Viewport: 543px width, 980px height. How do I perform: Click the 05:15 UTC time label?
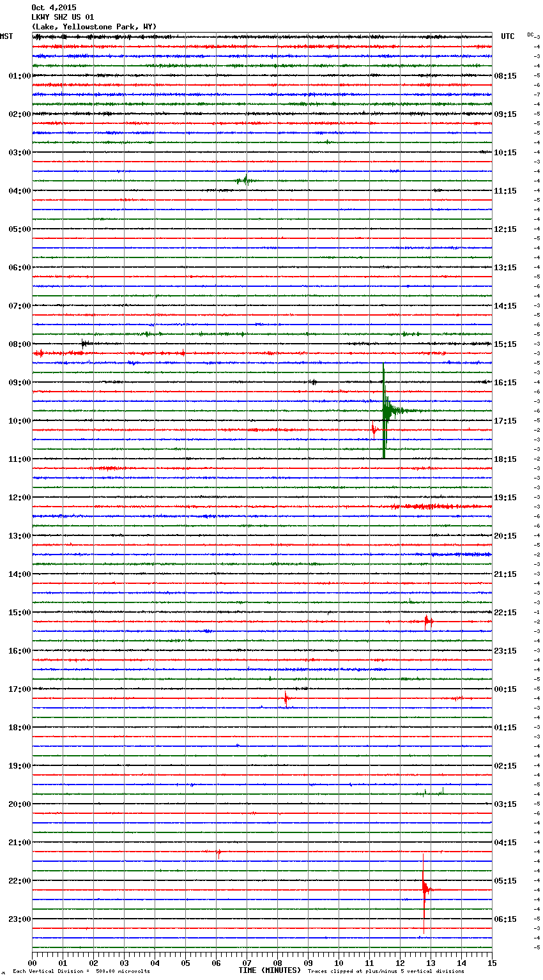coord(505,881)
